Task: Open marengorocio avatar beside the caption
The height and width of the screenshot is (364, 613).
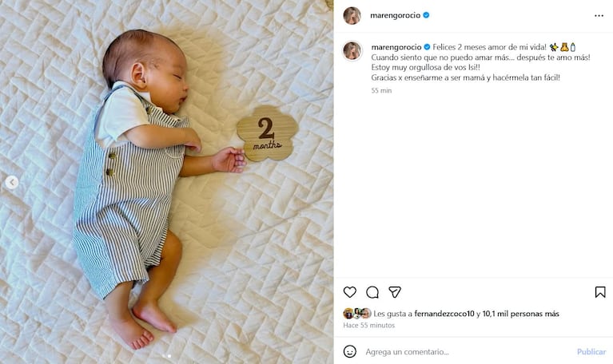Action: pos(352,51)
